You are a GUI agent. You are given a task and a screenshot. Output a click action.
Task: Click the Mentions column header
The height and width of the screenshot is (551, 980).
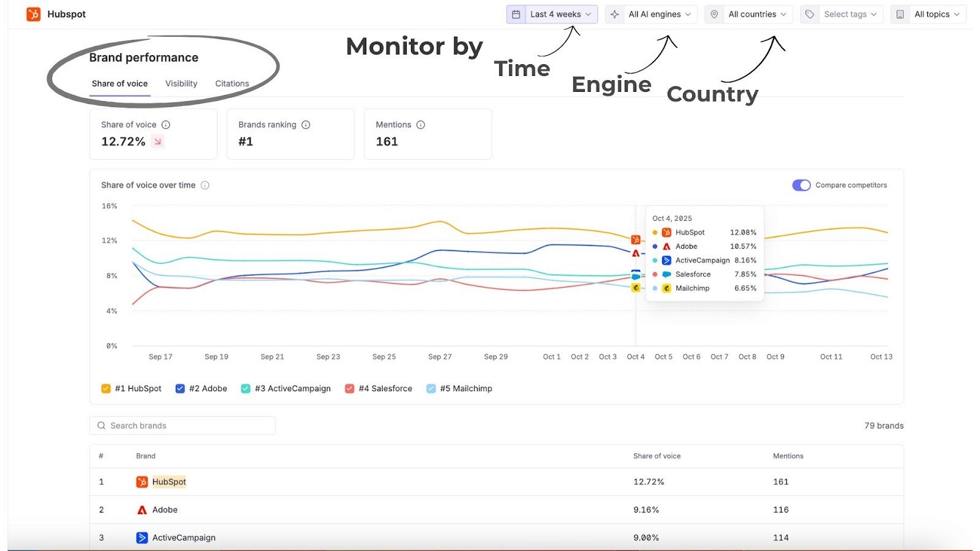[788, 456]
